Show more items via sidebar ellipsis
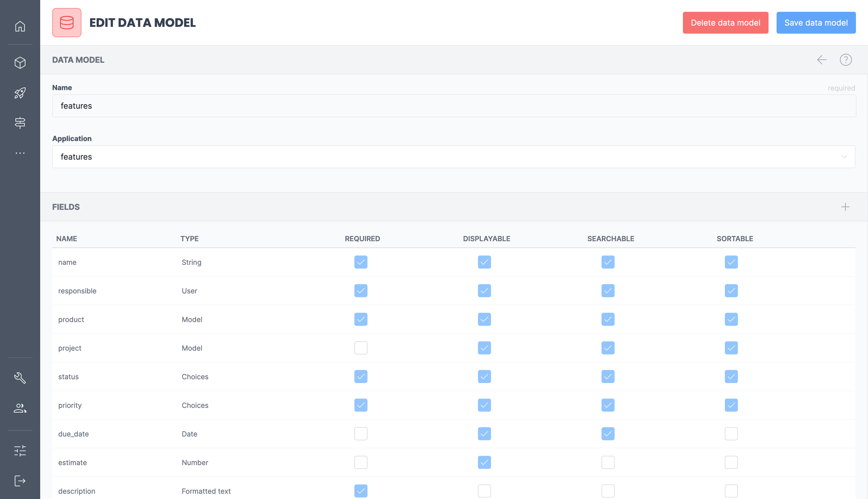 [x=20, y=153]
